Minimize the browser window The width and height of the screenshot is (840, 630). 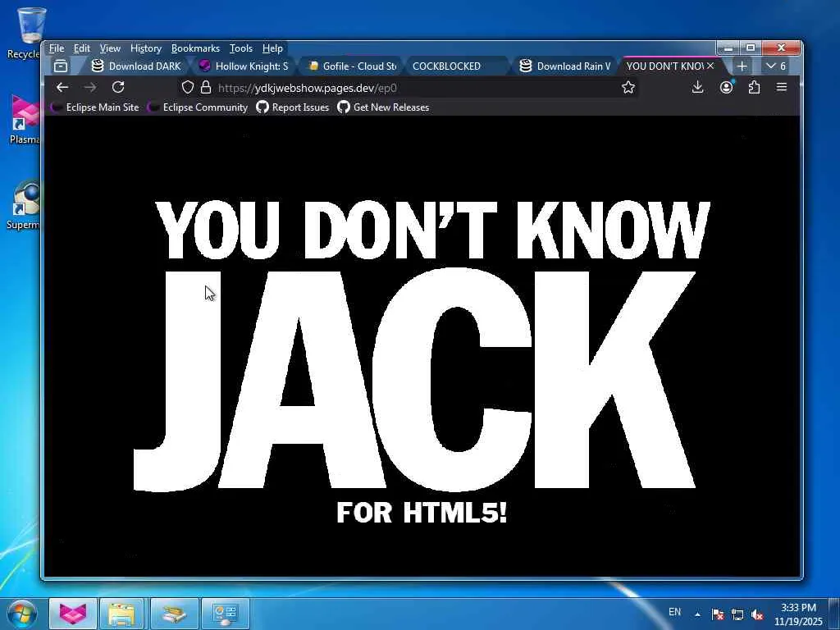(728, 48)
